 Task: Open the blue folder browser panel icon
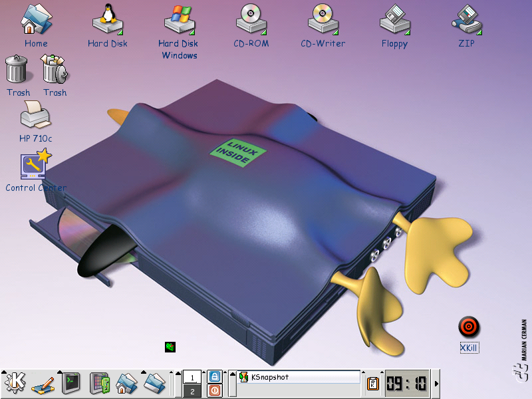tap(155, 384)
